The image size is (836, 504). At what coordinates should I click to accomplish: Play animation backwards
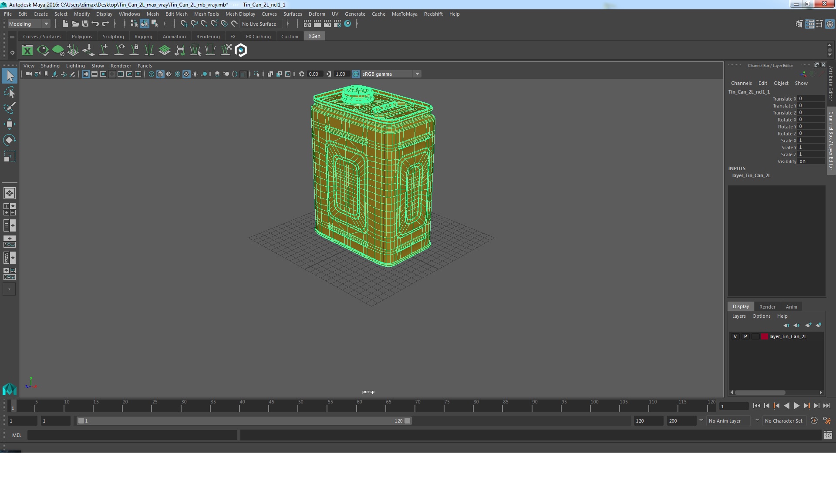[x=786, y=406]
